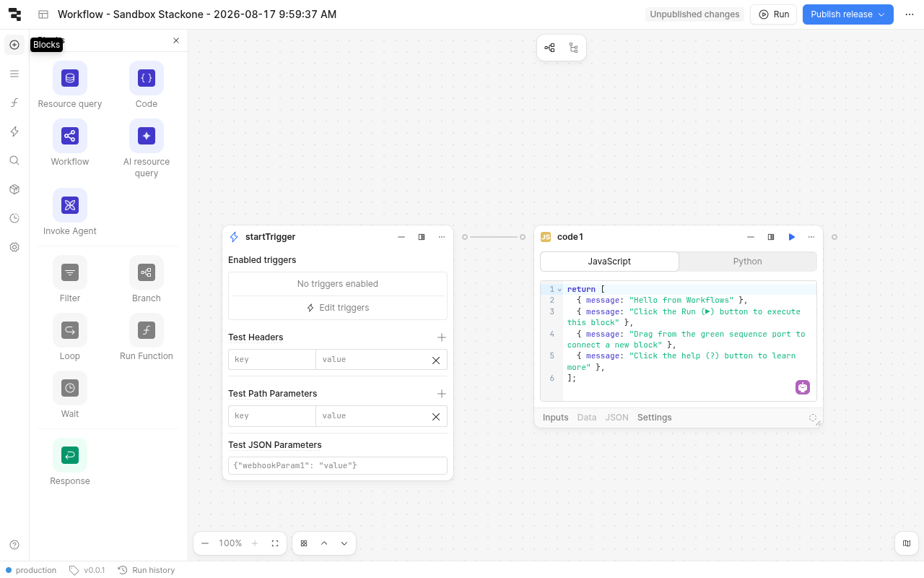Select the JavaScript language tab

(609, 262)
